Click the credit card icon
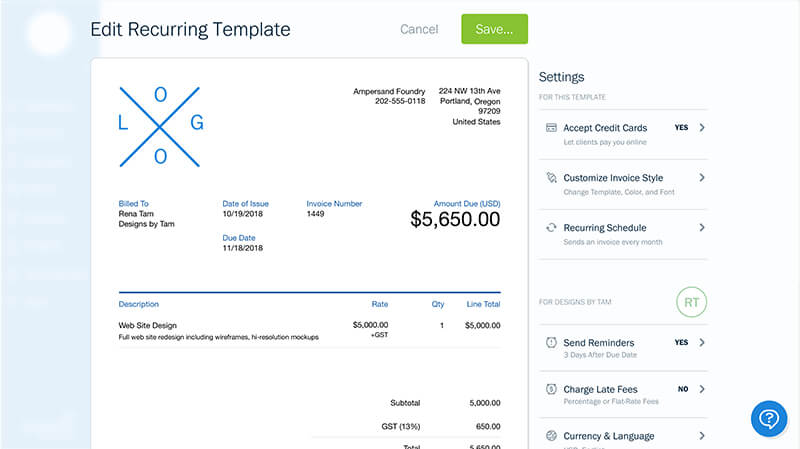The width and height of the screenshot is (800, 449). [x=551, y=128]
